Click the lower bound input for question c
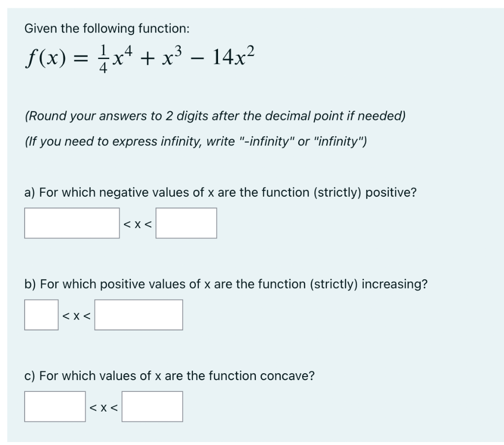This screenshot has height=445, width=504. point(55,407)
